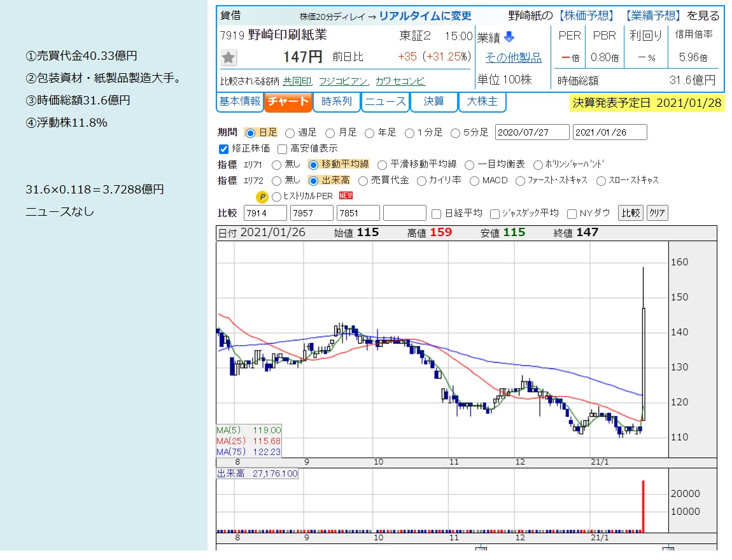The height and width of the screenshot is (560, 732).
Task: Click the comparison code field 7914
Action: 265,213
